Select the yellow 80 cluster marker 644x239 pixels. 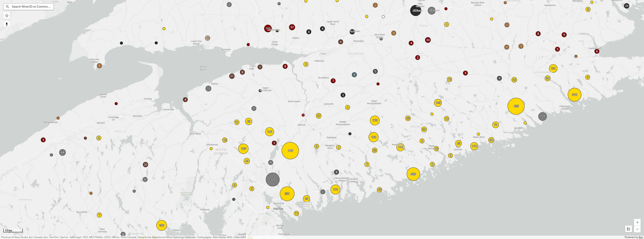click(x=307, y=199)
